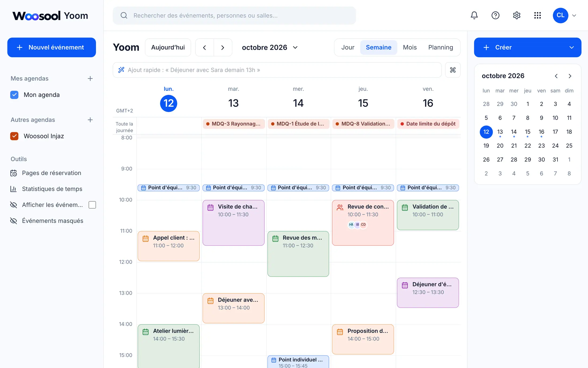Open the Visite de chantier event on Tuesday
This screenshot has width=588, height=368.
click(234, 223)
